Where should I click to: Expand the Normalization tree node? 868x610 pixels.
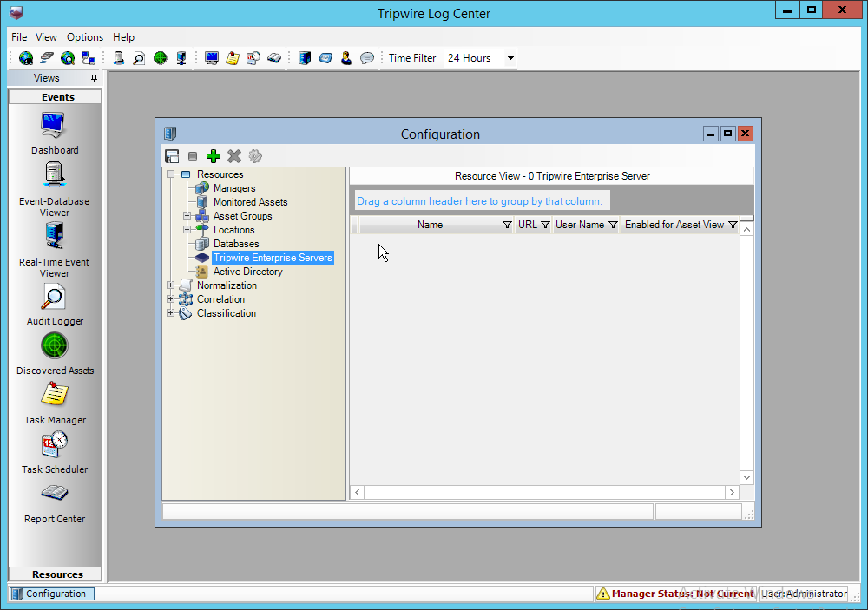pyautogui.click(x=171, y=285)
